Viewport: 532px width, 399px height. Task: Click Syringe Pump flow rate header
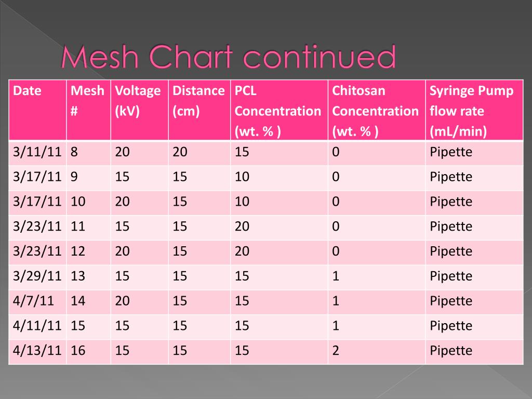474,110
